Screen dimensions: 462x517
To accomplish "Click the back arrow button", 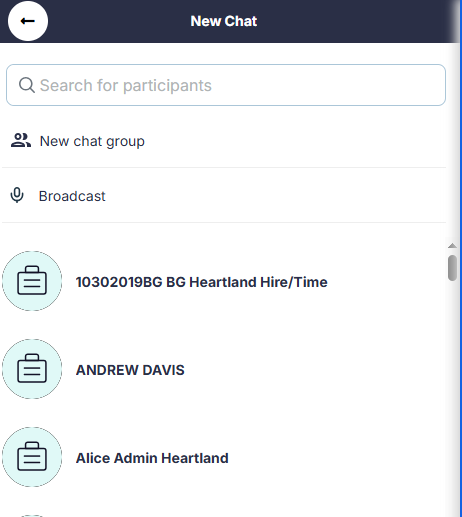I will [28, 21].
